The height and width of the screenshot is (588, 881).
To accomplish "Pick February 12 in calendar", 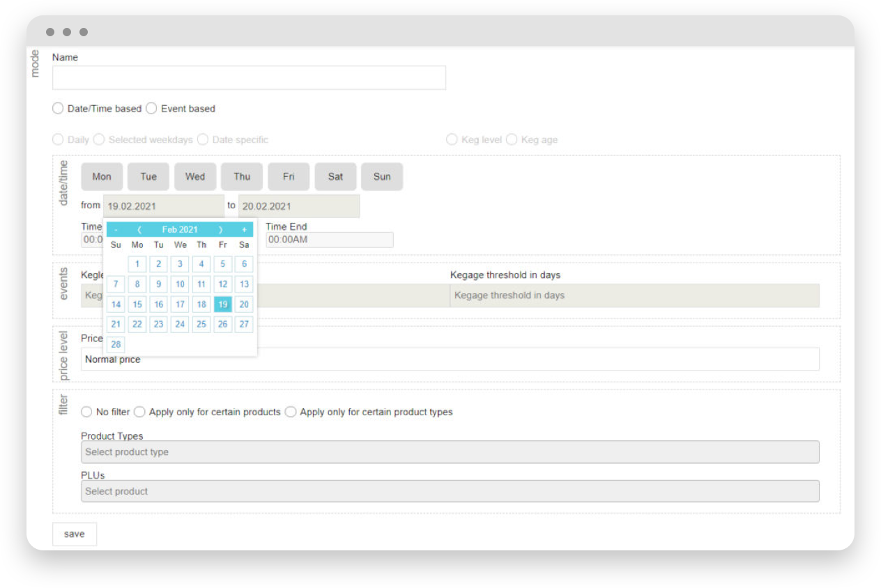I will 222,284.
